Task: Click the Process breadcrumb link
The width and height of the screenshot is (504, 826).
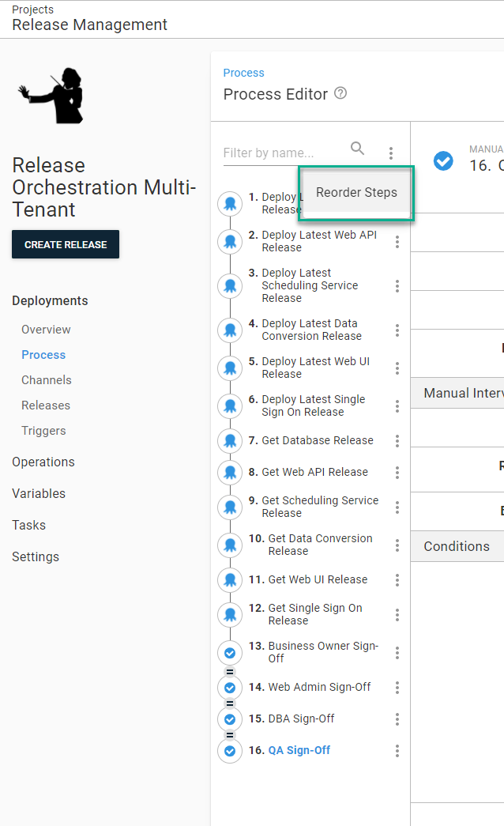Action: (x=243, y=73)
